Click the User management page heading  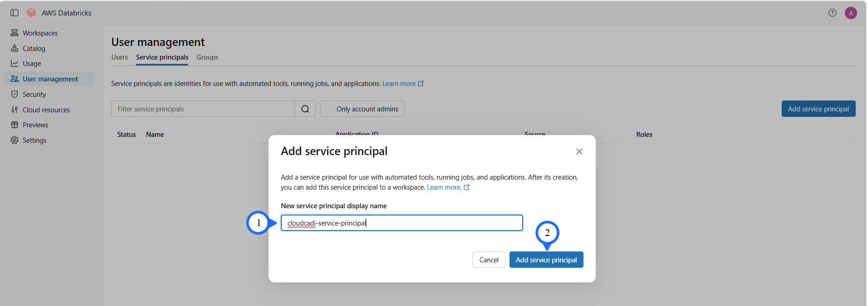tap(158, 42)
